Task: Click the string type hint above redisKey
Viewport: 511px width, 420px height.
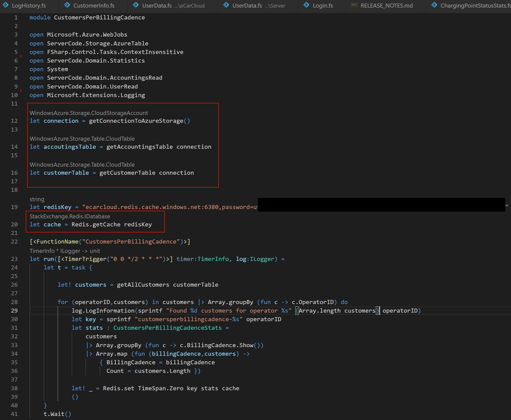Action: (x=37, y=199)
